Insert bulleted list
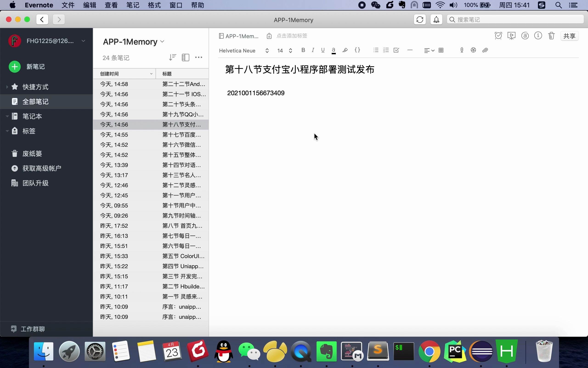 tap(376, 50)
